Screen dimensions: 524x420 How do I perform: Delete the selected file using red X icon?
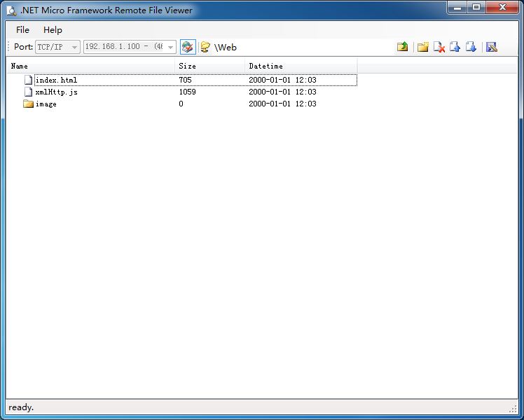click(x=439, y=47)
